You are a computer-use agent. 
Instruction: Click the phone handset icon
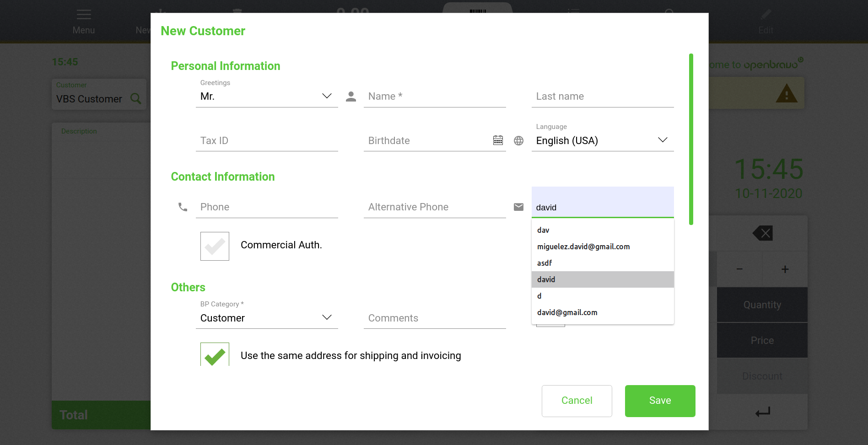[183, 207]
